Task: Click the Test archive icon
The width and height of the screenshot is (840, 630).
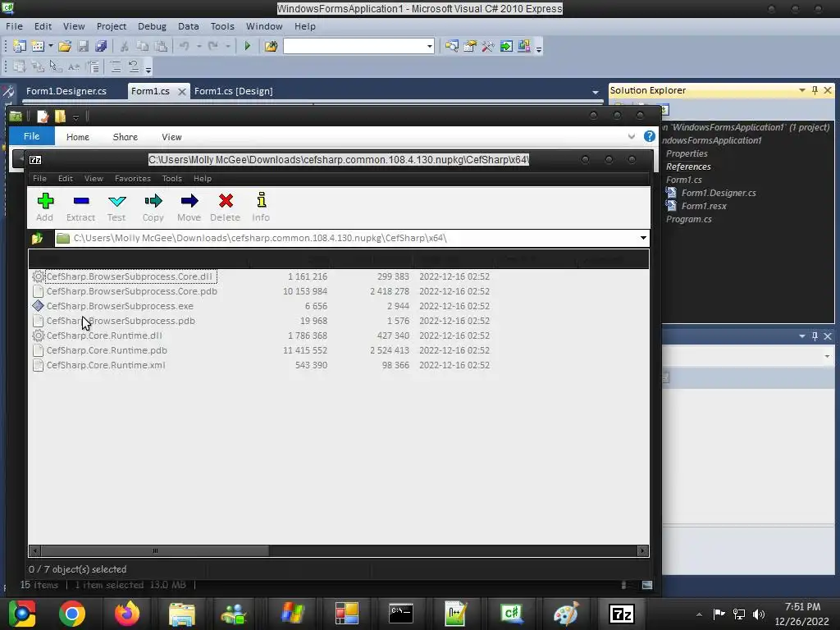Action: 116,207
